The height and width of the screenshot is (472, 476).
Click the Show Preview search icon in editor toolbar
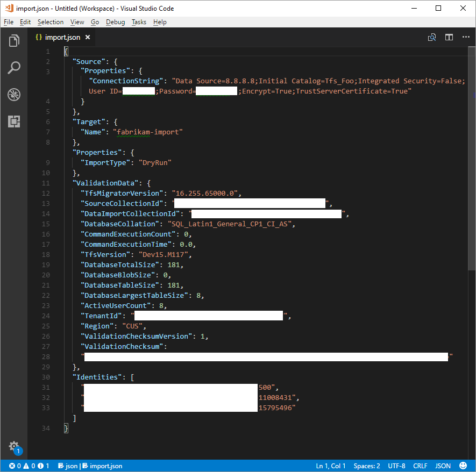[432, 37]
